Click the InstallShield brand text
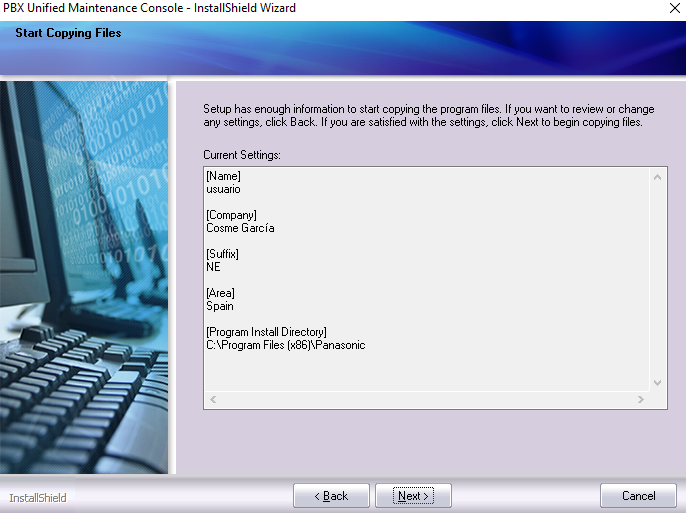This screenshot has width=686, height=513. click(x=38, y=498)
